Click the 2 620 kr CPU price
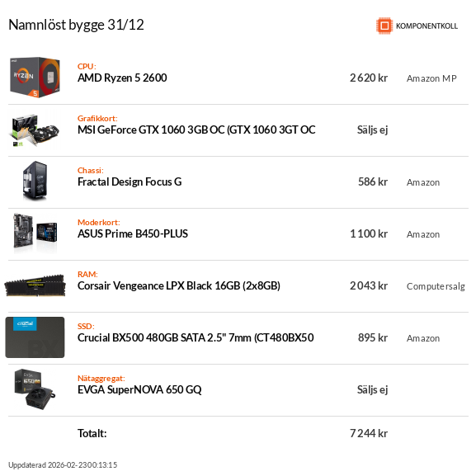This screenshot has height=476, width=476. pos(369,78)
